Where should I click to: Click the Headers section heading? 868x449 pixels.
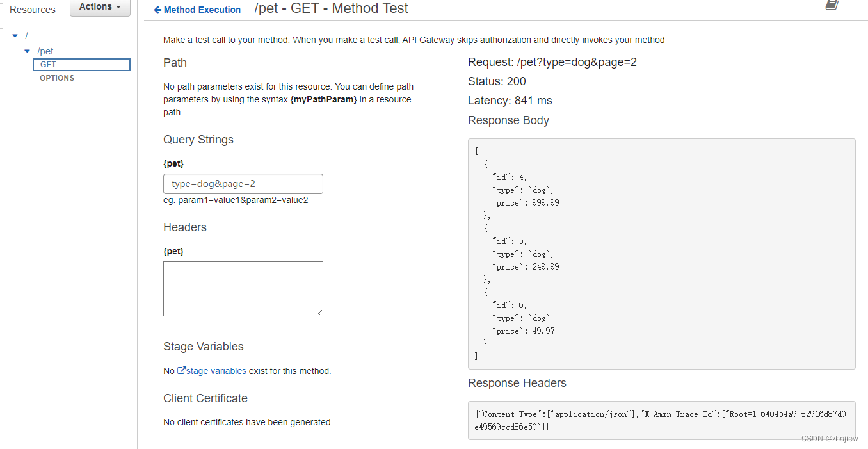(x=185, y=227)
